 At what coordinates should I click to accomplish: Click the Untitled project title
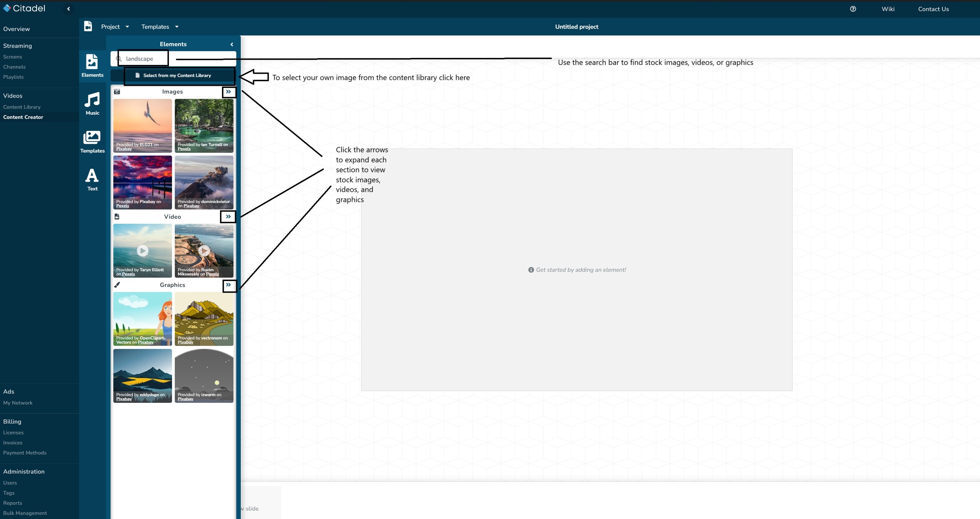click(576, 27)
